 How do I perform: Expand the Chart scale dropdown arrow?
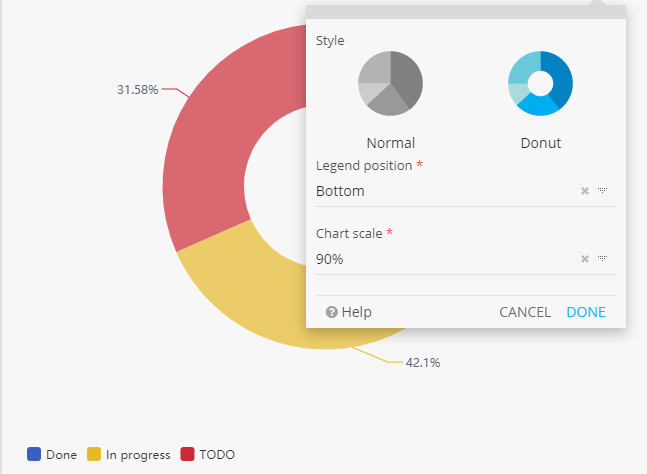(x=603, y=259)
